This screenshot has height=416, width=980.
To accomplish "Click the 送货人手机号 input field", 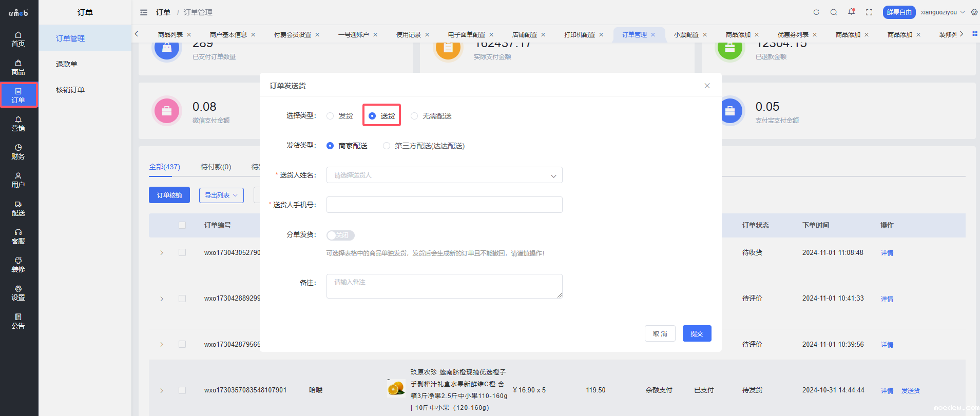I will (444, 205).
